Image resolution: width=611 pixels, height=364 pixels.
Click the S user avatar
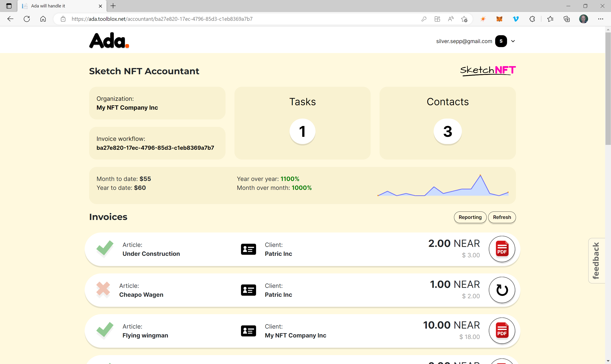(501, 41)
